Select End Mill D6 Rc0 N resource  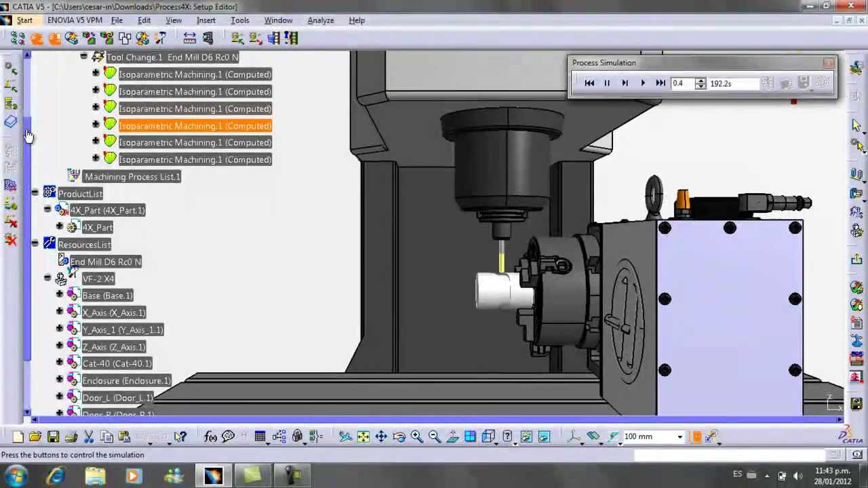pos(106,262)
